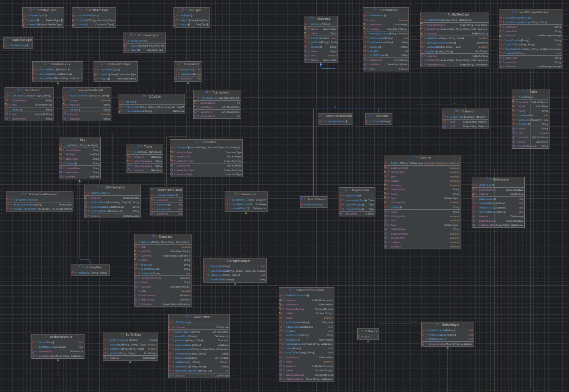Click the abstract class icon next to ASchema

tap(311, 19)
